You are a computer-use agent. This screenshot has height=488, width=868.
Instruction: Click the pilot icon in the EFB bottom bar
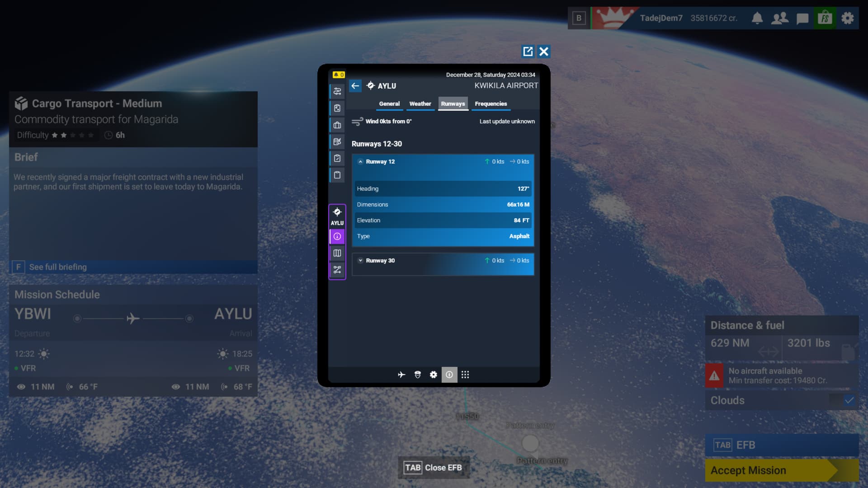[x=418, y=375]
